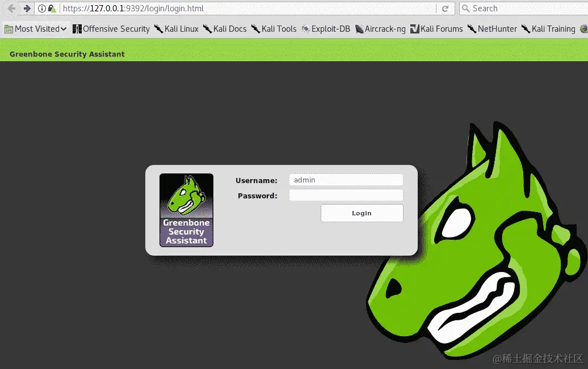
Task: Click the Username label
Action: pos(257,181)
